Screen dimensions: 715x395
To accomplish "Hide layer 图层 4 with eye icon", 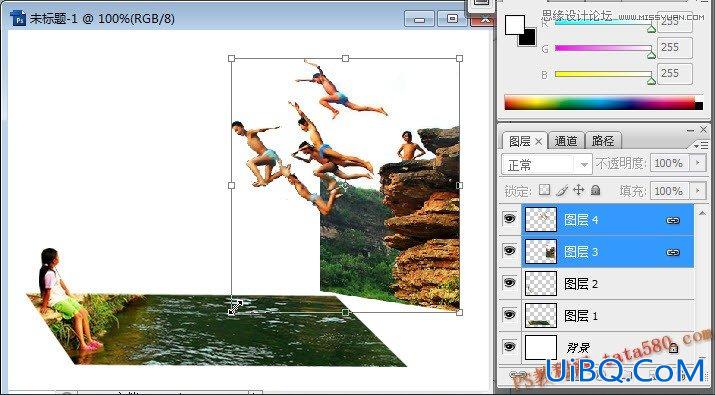I will point(509,219).
